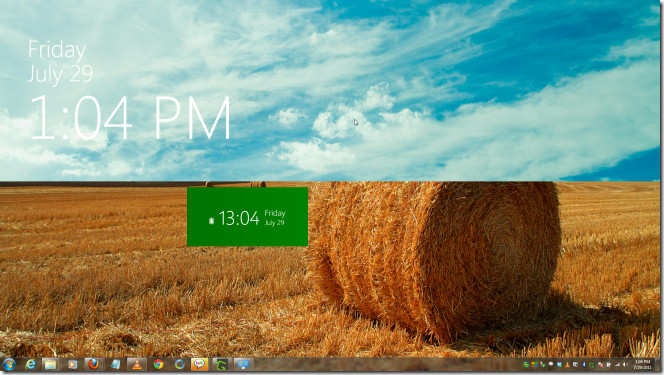Viewport: 664px width, 375px height.
Task: Open the blue notepad-style taskbar app
Action: pos(115,364)
